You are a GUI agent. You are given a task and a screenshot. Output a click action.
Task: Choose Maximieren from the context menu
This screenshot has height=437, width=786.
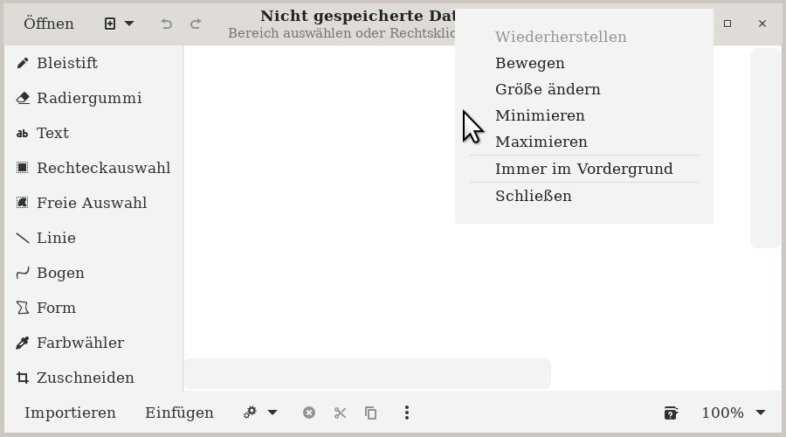click(x=541, y=142)
